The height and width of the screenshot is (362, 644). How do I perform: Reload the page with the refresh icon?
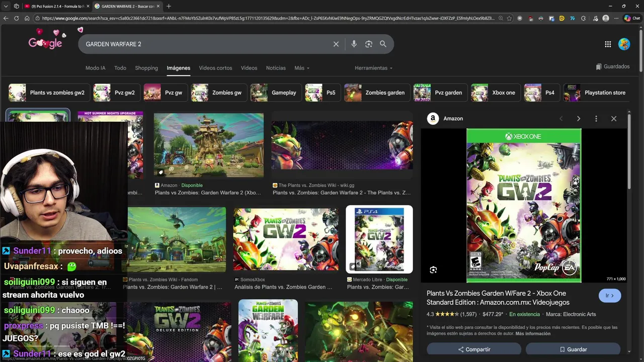point(17,18)
